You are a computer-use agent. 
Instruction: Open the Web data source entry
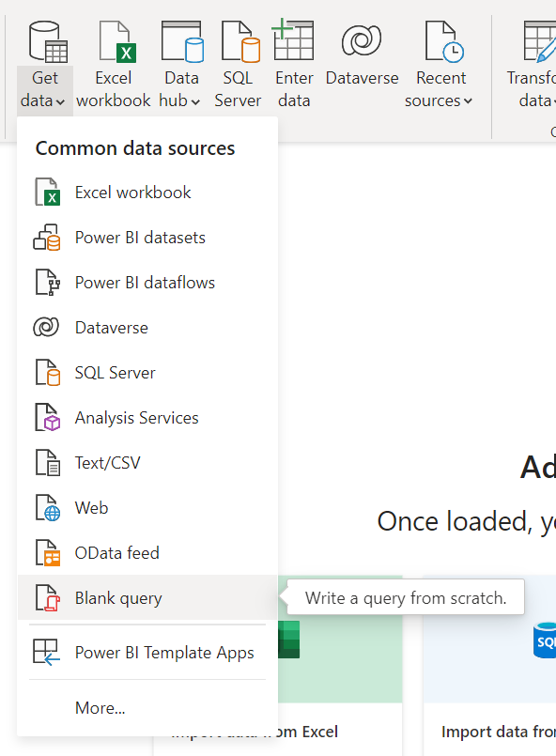[147, 508]
